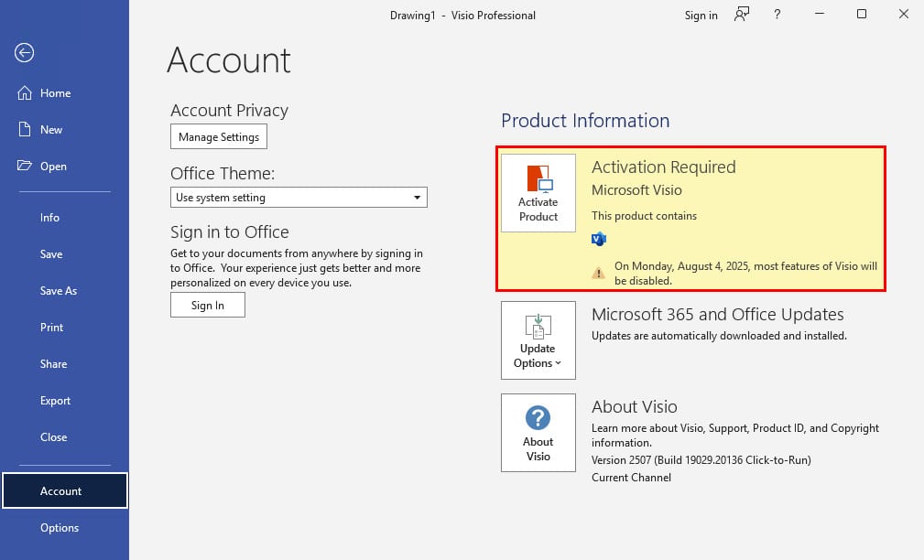Close the Visio window
924x560 pixels.
tap(903, 14)
